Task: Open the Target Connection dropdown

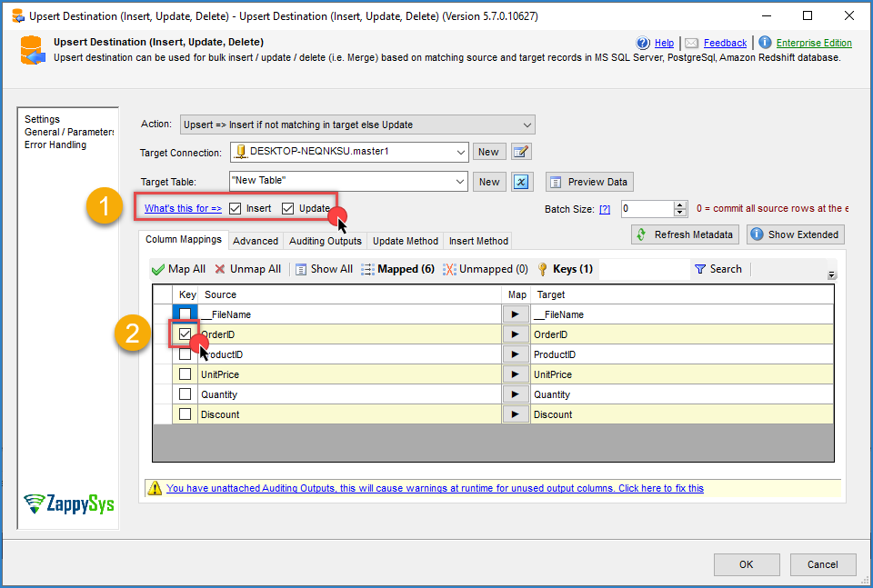Action: point(460,152)
